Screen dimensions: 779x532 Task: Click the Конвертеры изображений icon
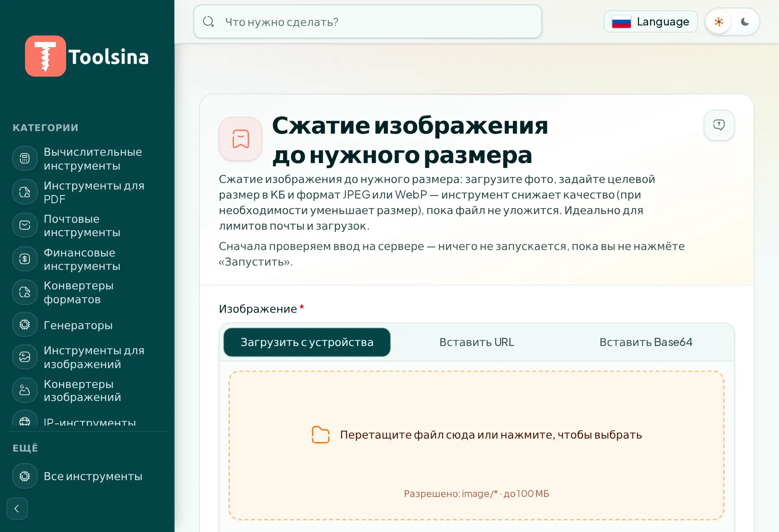25,391
